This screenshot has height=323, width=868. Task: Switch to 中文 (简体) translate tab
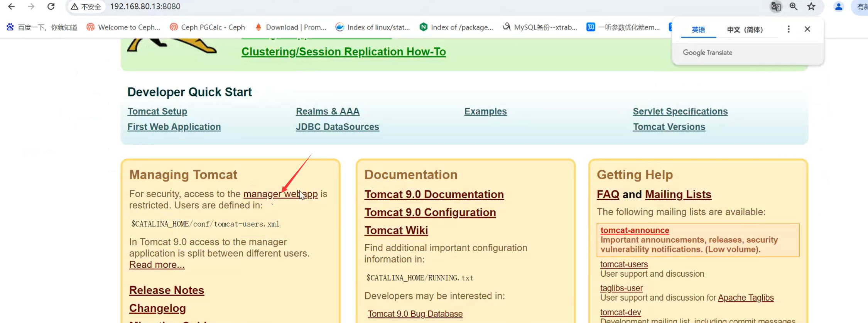[745, 30]
